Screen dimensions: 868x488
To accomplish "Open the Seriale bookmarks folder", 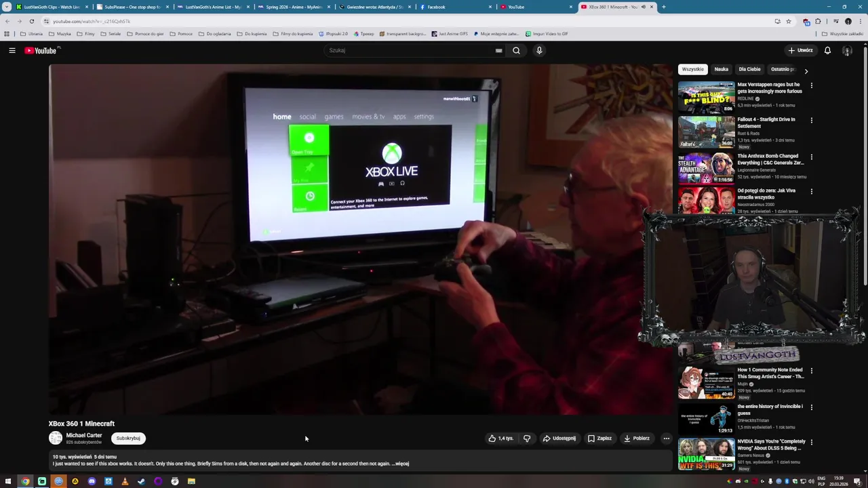I will tap(111, 34).
